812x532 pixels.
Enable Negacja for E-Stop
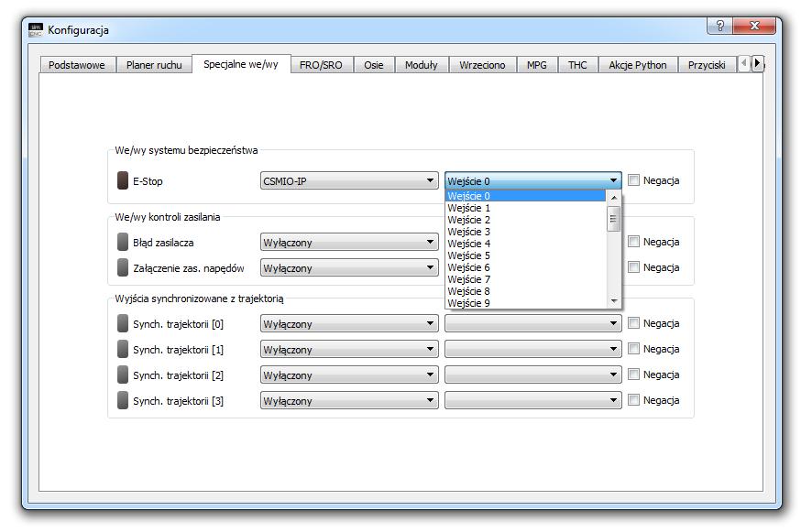coord(633,180)
